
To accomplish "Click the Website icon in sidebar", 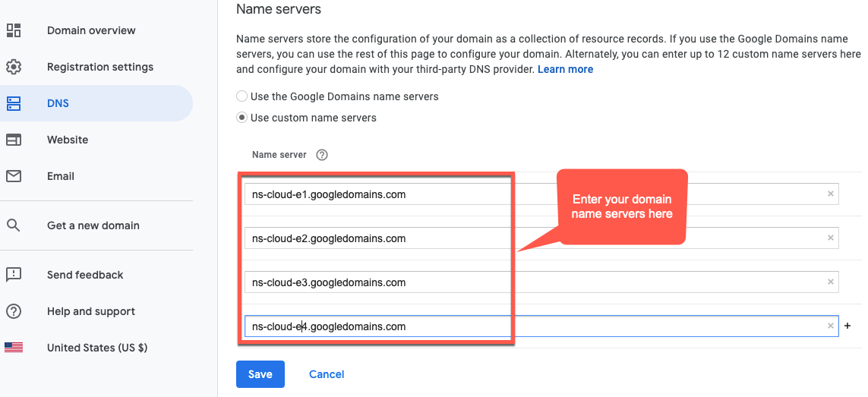I will click(x=14, y=140).
